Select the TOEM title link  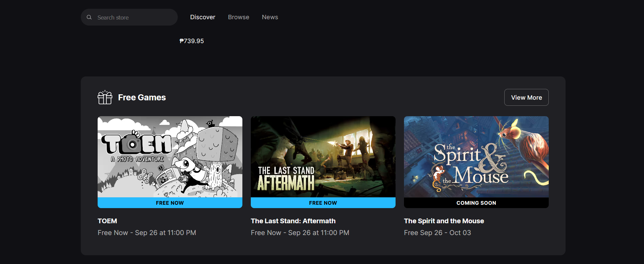point(107,221)
